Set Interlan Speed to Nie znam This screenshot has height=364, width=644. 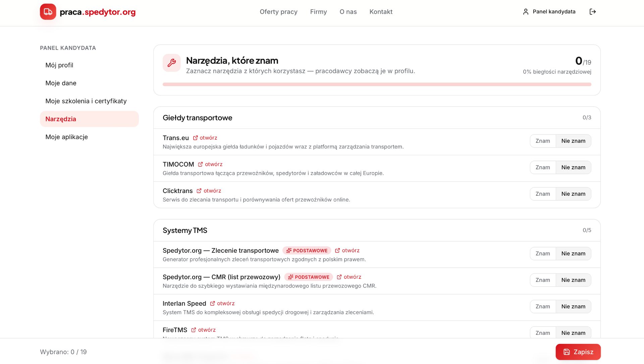pos(573,306)
